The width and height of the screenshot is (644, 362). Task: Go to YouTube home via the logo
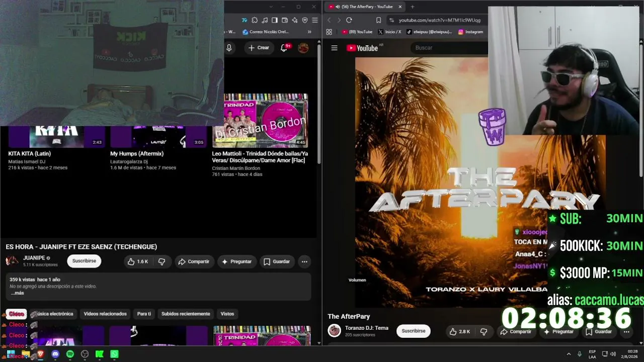362,48
